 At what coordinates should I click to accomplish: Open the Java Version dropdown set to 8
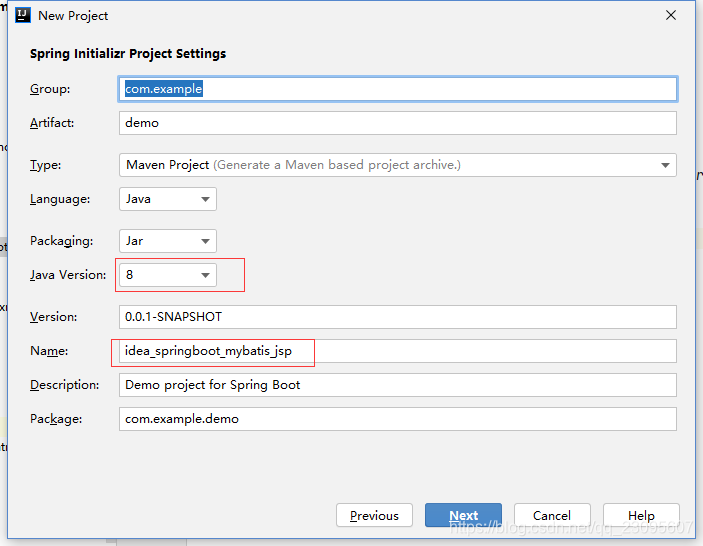pos(168,275)
